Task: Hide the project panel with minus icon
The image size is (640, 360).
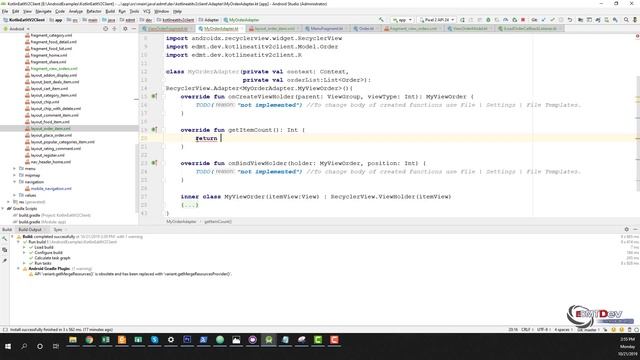Action: 134,29
